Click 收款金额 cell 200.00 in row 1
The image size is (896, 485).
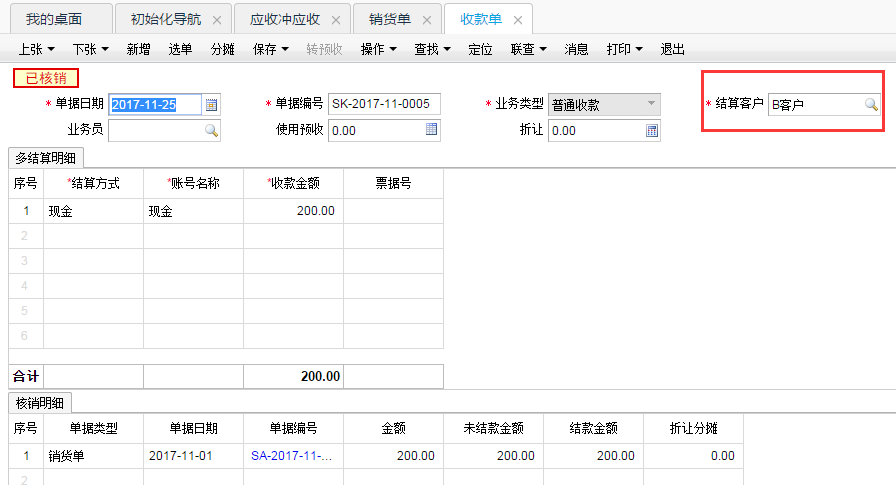[293, 211]
